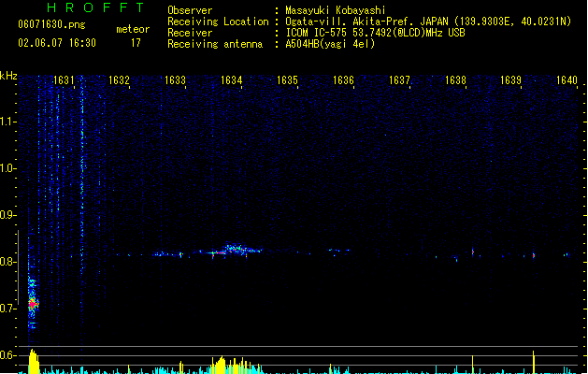Click the observer name Masayuki Kobayashi

[336, 10]
